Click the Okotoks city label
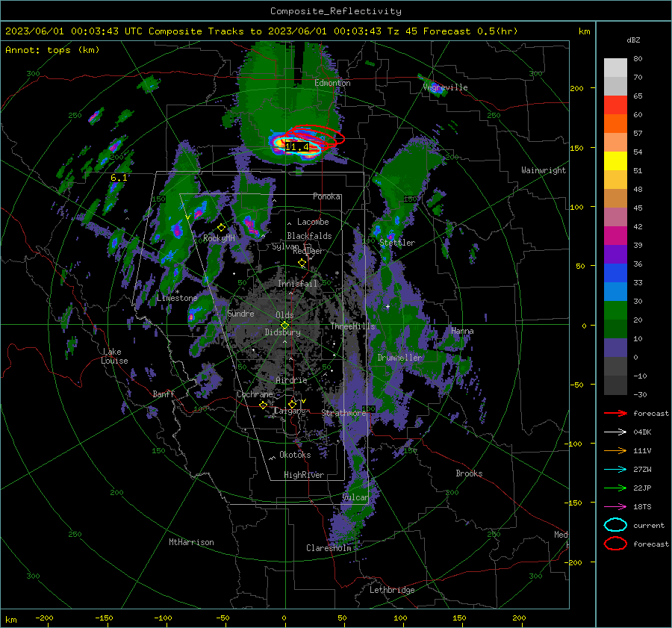 point(295,455)
